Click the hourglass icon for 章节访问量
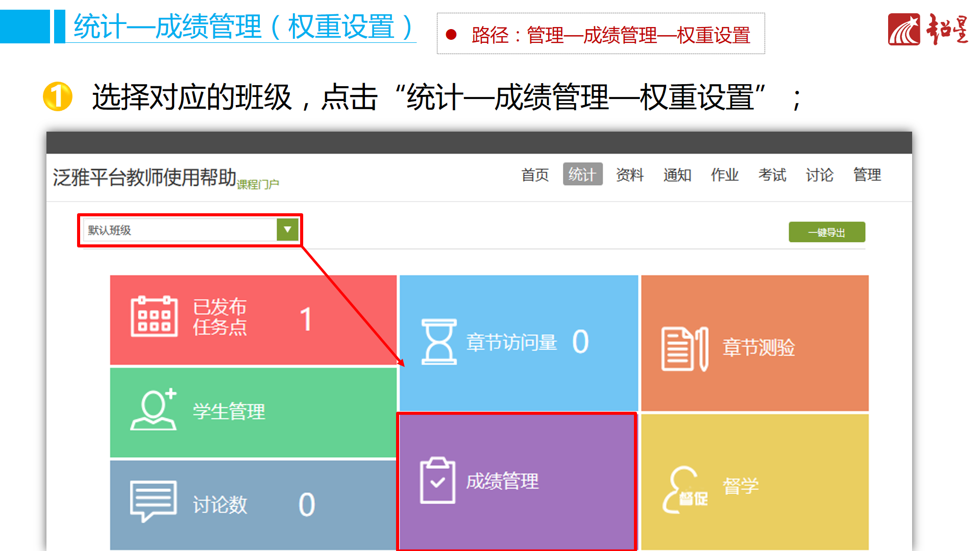The image size is (980, 551). point(438,342)
